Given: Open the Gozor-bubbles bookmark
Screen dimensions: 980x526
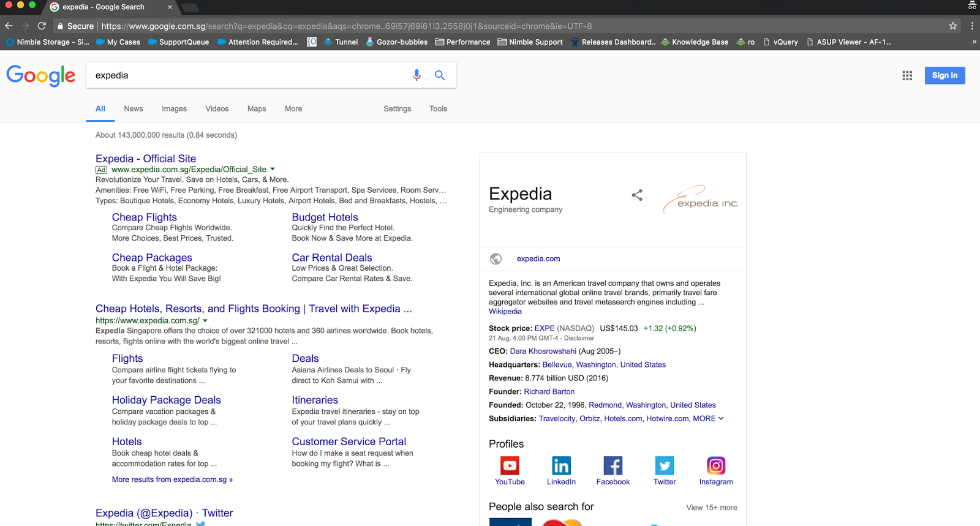Looking at the screenshot, I should [x=396, y=42].
